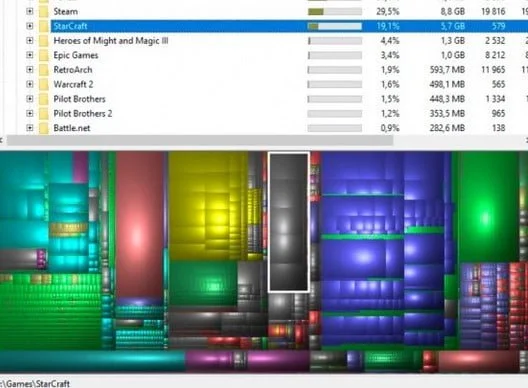Click the Epic Games folder icon
Viewport: 528px width, 388px height.
[x=43, y=55]
